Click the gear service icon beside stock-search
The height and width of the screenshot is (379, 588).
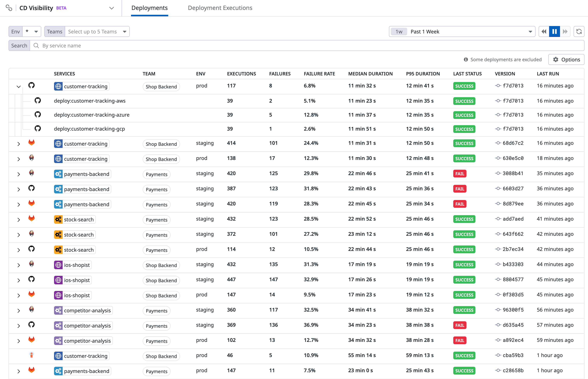[58, 219]
